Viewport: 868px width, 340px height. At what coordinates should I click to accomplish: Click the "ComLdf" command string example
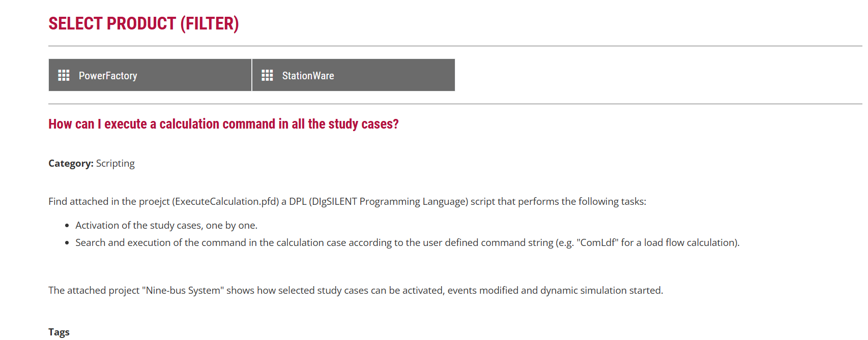(x=597, y=243)
